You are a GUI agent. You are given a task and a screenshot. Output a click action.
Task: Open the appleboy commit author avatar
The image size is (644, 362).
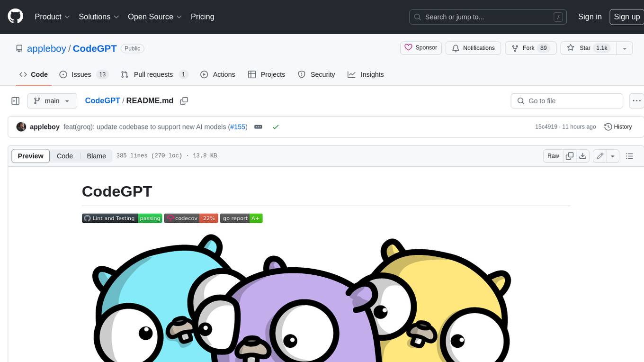click(x=21, y=127)
